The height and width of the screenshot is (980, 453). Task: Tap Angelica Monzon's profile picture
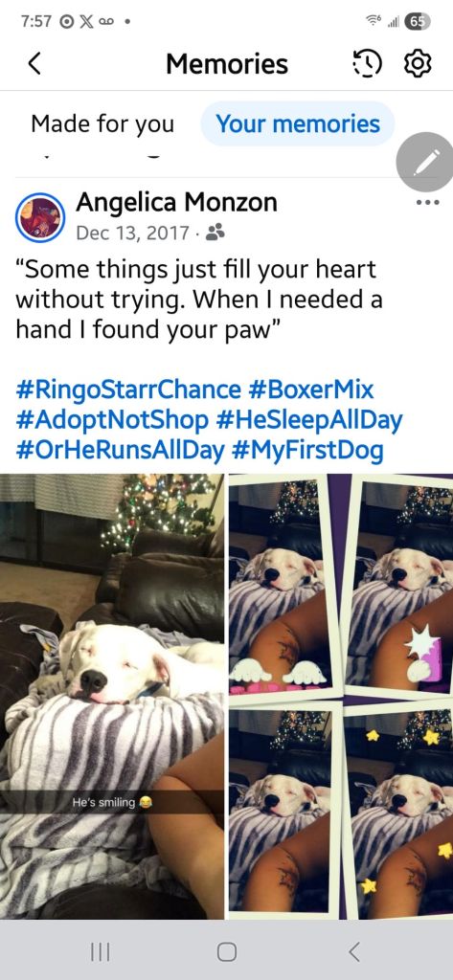coord(40,217)
